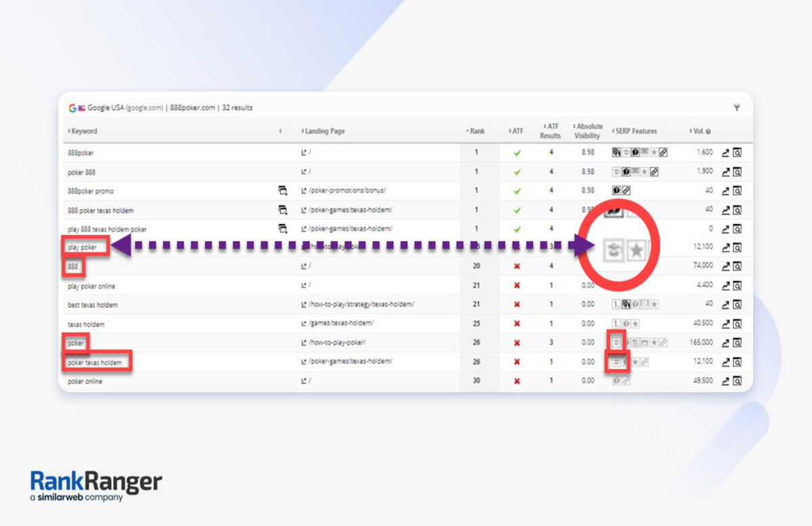This screenshot has width=812, height=526.
Task: Open SERP snapshot icon for poker online row
Action: 737,381
